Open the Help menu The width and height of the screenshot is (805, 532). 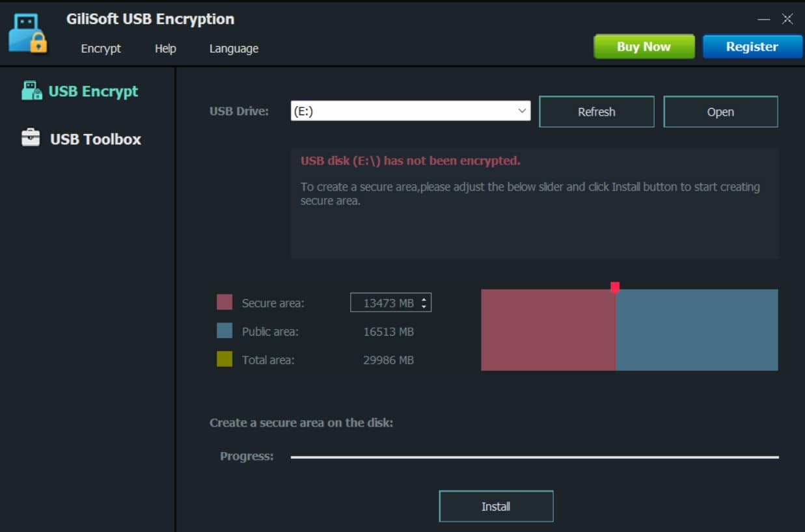(165, 48)
